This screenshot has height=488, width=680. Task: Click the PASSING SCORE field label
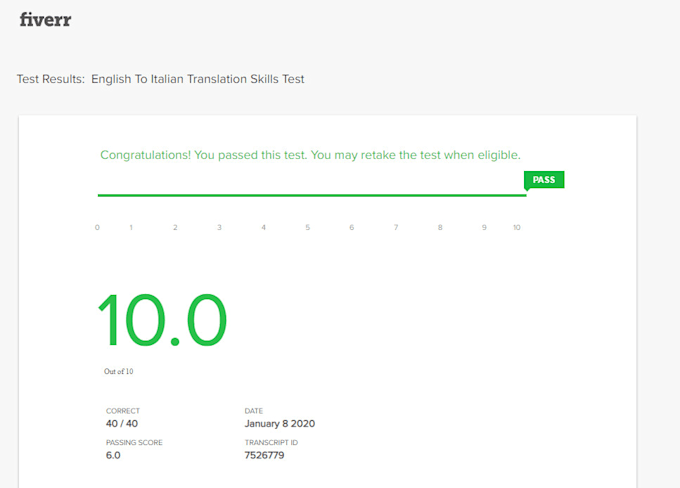(x=134, y=442)
